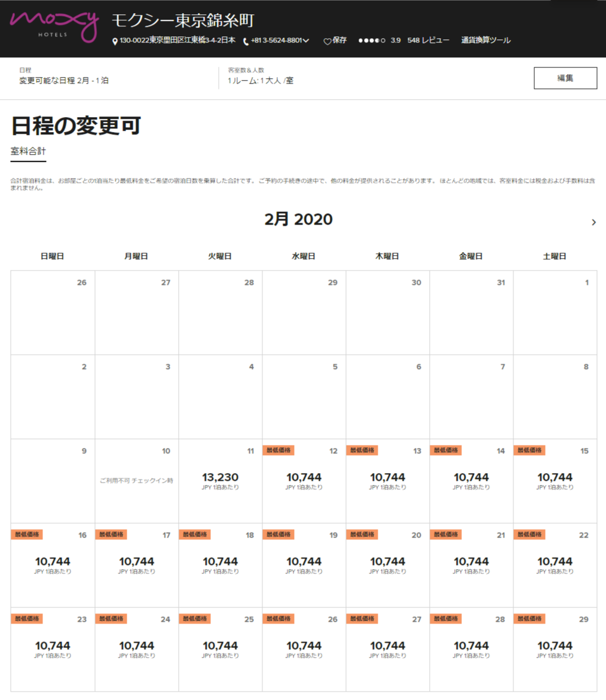This screenshot has height=700, width=606.
Task: Click the 最低価格 badge on February 16
Action: point(27,535)
